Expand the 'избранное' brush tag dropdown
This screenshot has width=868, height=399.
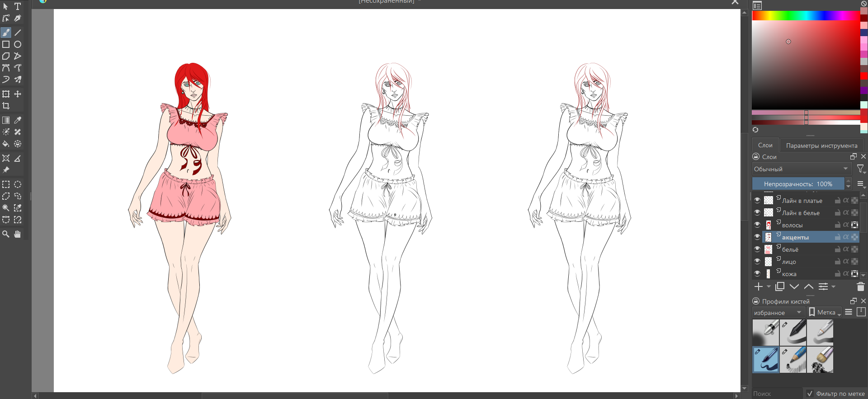(x=778, y=313)
